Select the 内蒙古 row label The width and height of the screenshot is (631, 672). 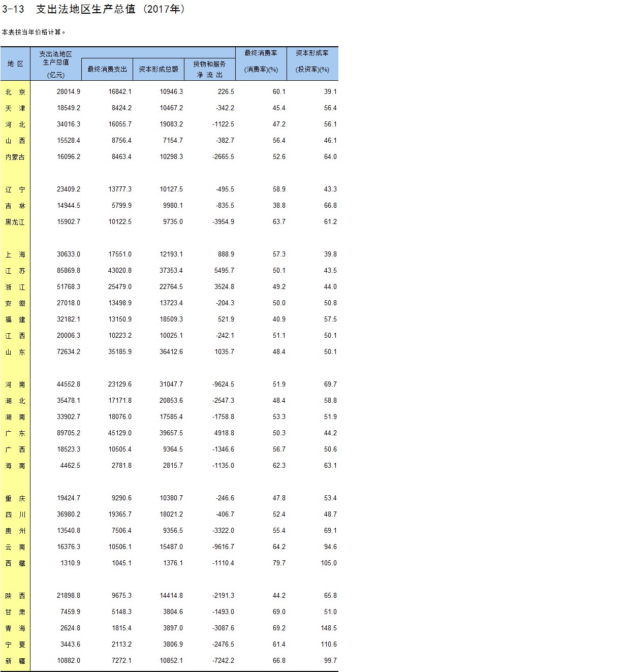coord(15,157)
